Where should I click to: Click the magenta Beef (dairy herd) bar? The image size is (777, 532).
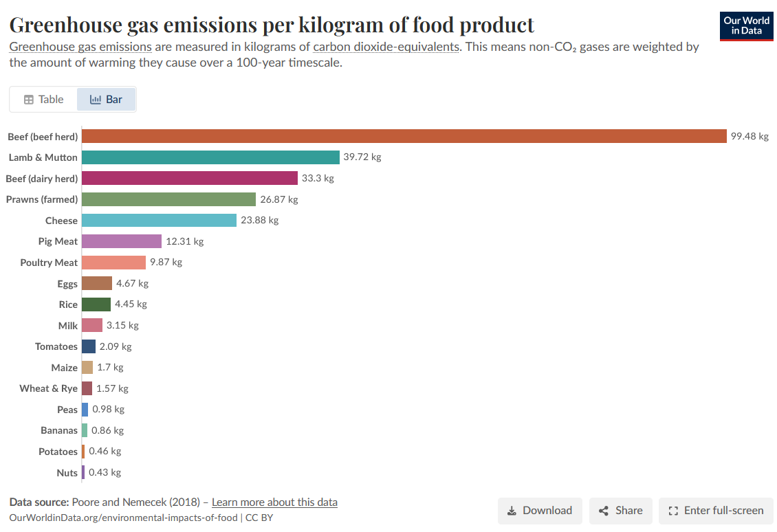[190, 178]
